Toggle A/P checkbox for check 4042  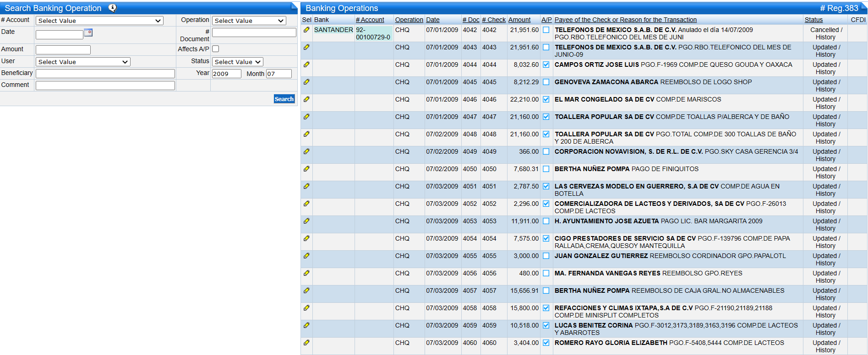[x=546, y=30]
